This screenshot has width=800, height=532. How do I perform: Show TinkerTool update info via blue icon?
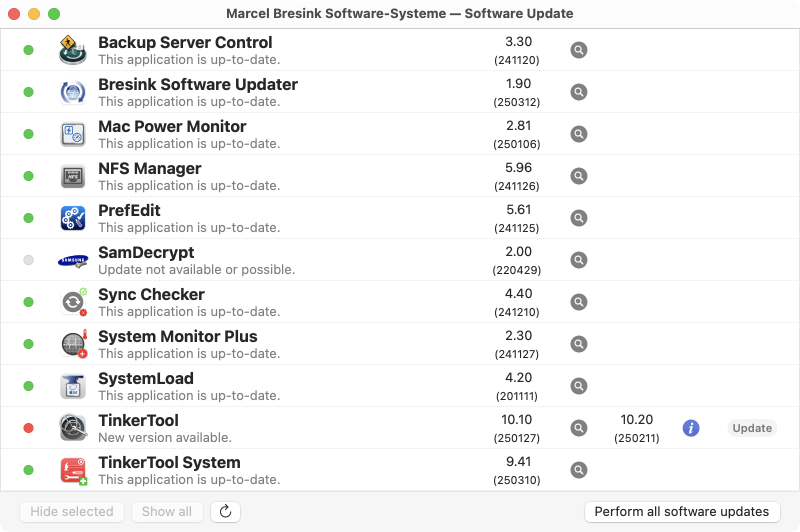pos(691,428)
